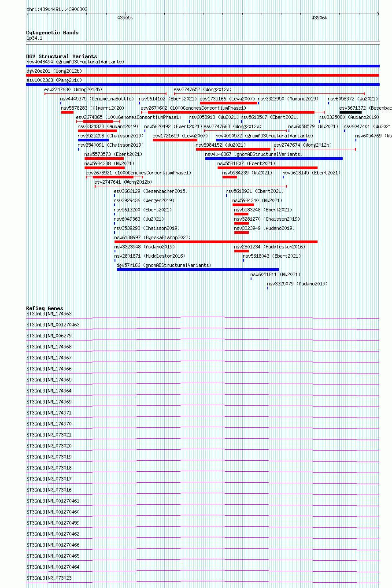Click the 1p34.1 cytogenetic band label
Image resolution: width=392 pixels, height=588 pixels.
pos(34,38)
